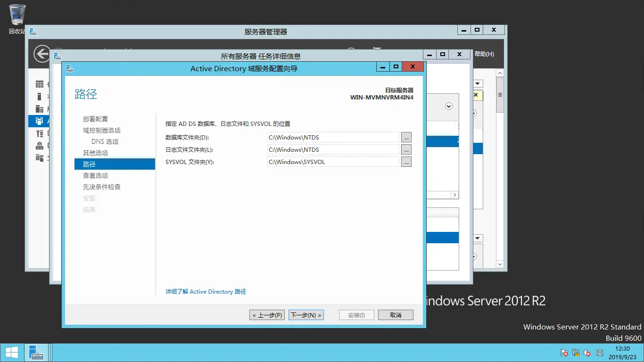
Task: Cancel the wizard with 取消
Action: [x=396, y=315]
